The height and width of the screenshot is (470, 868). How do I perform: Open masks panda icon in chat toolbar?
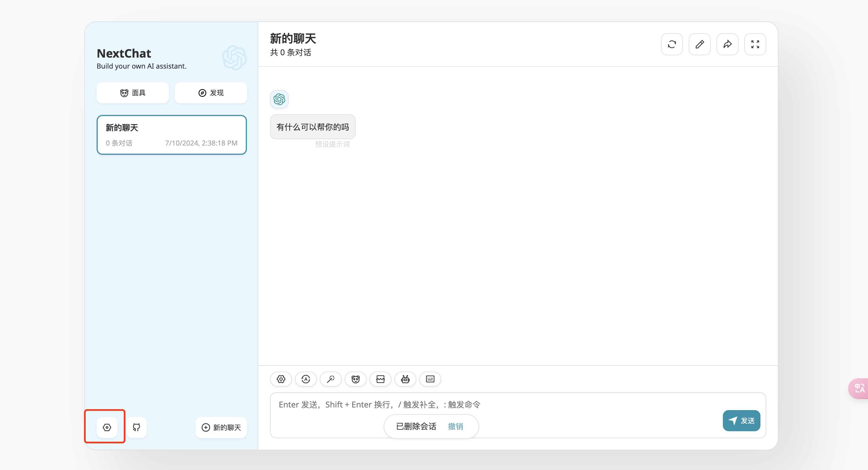[355, 379]
